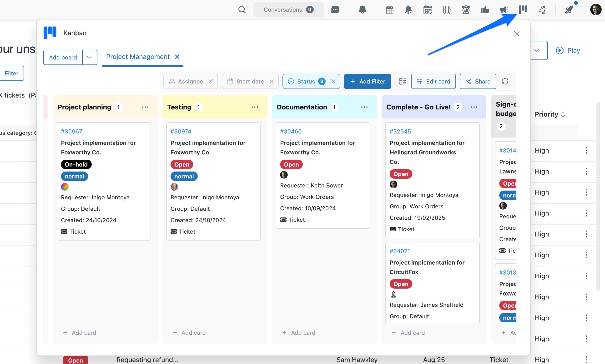This screenshot has height=364, width=605.
Task: Remove the Status filter
Action: [x=333, y=81]
